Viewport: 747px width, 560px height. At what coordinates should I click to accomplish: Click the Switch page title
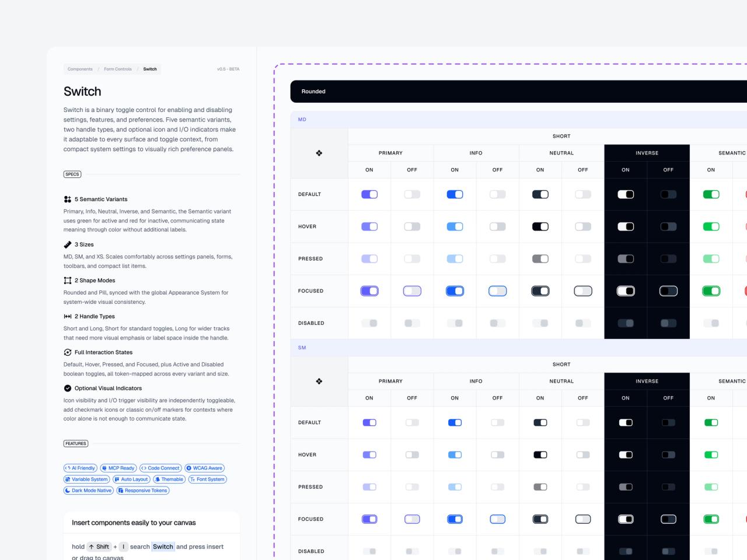point(82,92)
